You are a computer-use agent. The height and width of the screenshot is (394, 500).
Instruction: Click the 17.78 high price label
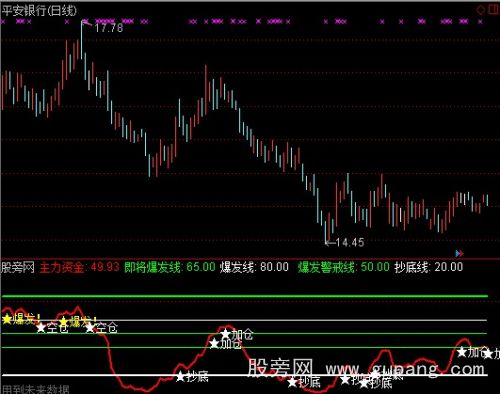(x=109, y=28)
